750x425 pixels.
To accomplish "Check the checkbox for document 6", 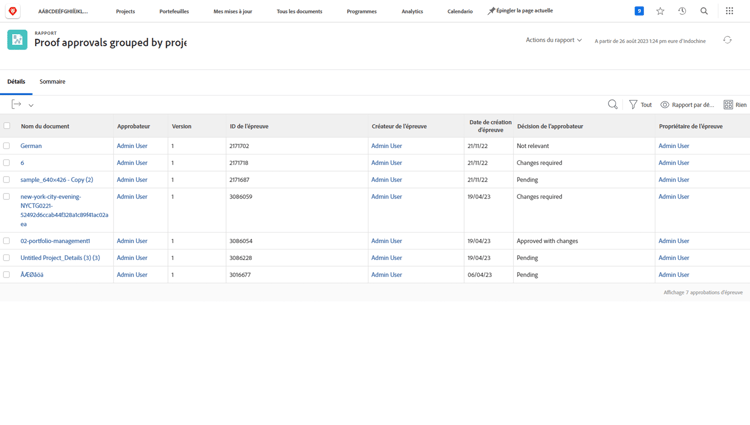I will tap(7, 163).
